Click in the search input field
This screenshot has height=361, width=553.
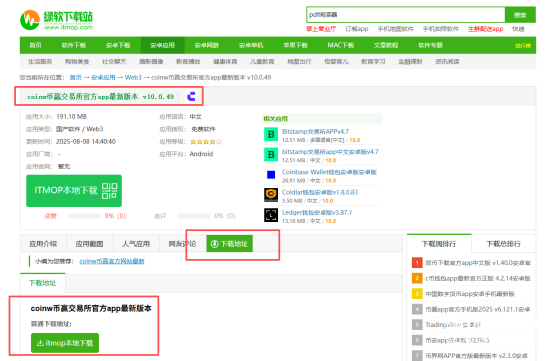click(x=406, y=15)
